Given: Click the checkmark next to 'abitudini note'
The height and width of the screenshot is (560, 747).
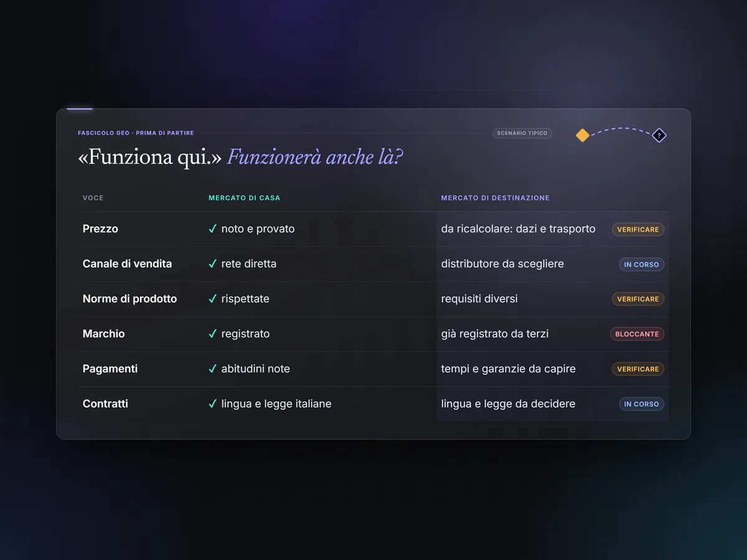Looking at the screenshot, I should coord(213,369).
